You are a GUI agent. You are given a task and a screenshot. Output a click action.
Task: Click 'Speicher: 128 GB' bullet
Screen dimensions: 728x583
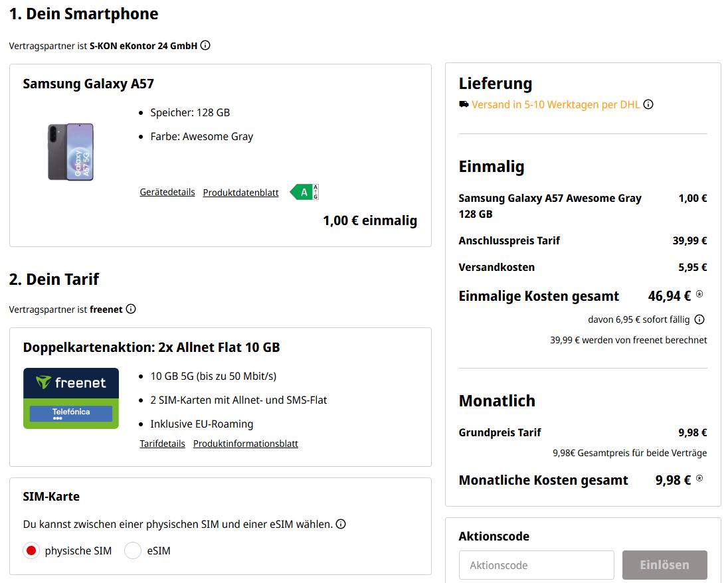(x=190, y=113)
